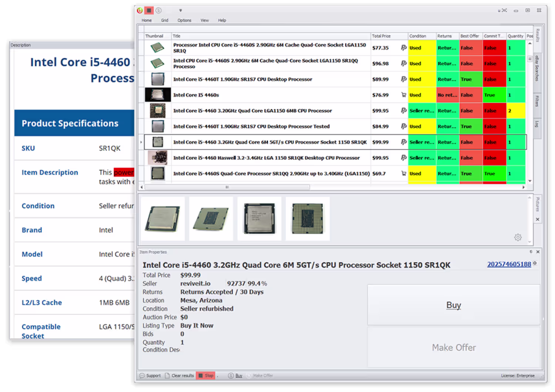This screenshot has width=555, height=392.
Task: Click the dollar coin icon in title bar
Action: pyautogui.click(x=158, y=10)
